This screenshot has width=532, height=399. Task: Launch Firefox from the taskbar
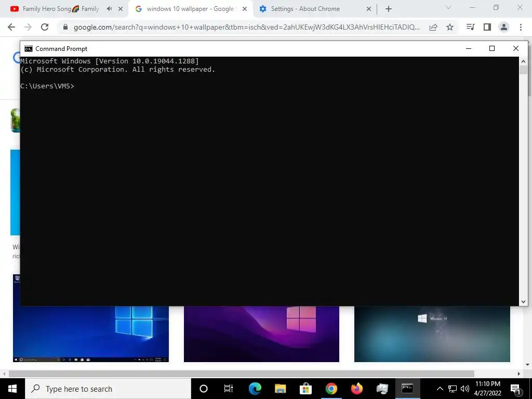(356, 389)
